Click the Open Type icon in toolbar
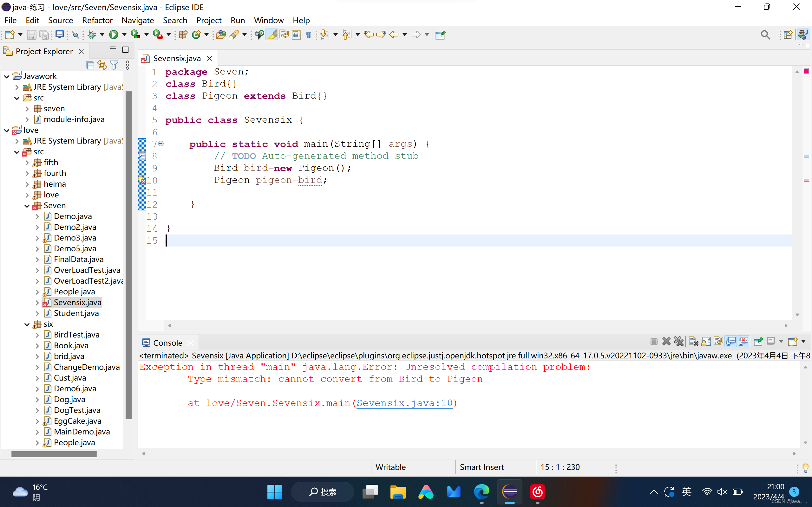Image resolution: width=812 pixels, height=507 pixels. point(220,35)
